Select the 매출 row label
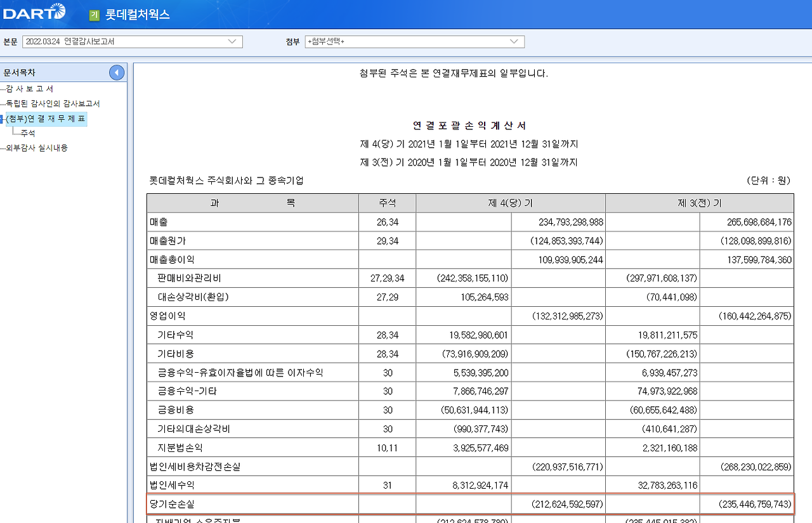The image size is (812, 523). [x=159, y=223]
